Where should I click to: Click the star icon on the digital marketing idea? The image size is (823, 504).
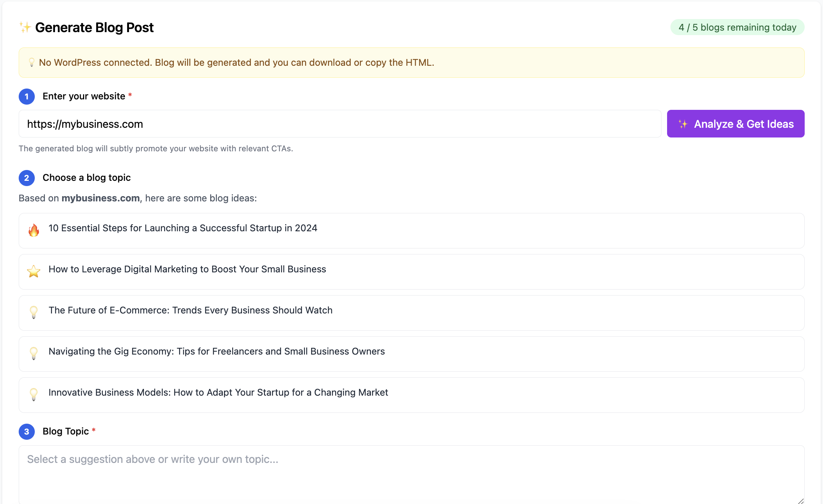[34, 271]
